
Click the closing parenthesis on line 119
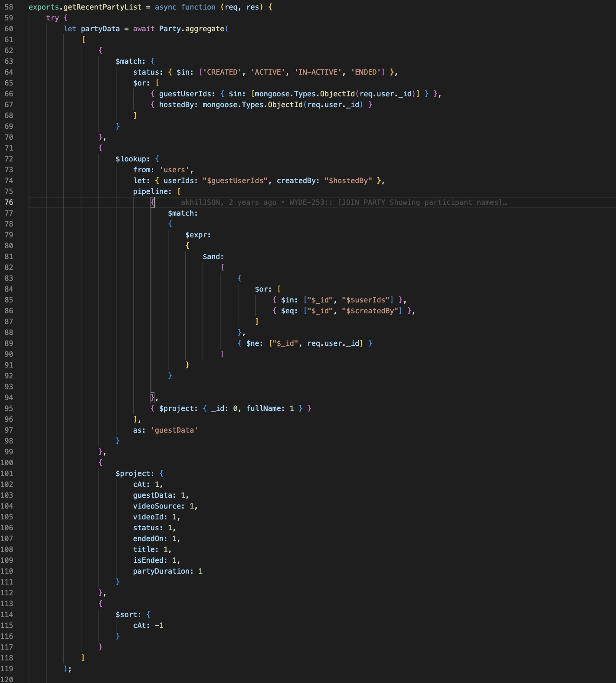66,669
